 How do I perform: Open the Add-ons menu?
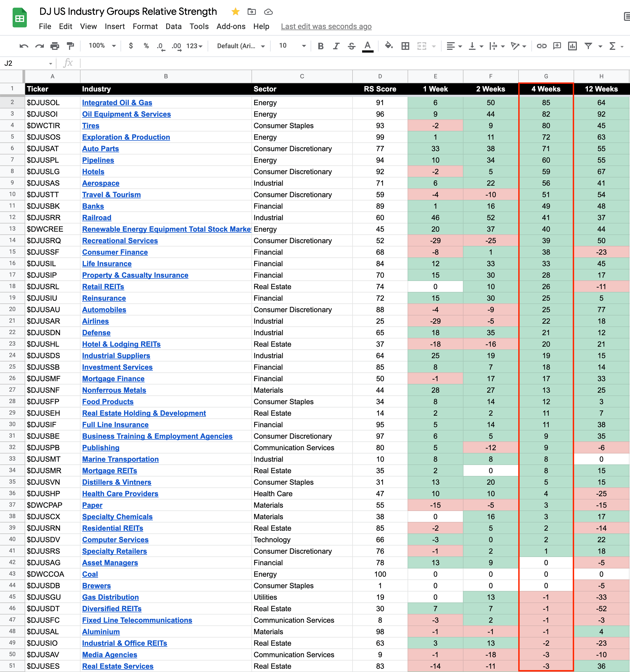pyautogui.click(x=231, y=26)
